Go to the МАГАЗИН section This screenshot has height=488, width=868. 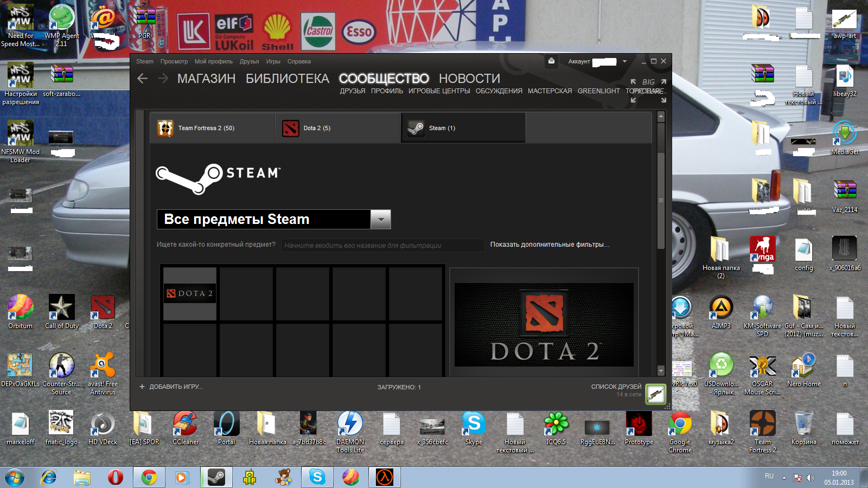click(206, 79)
